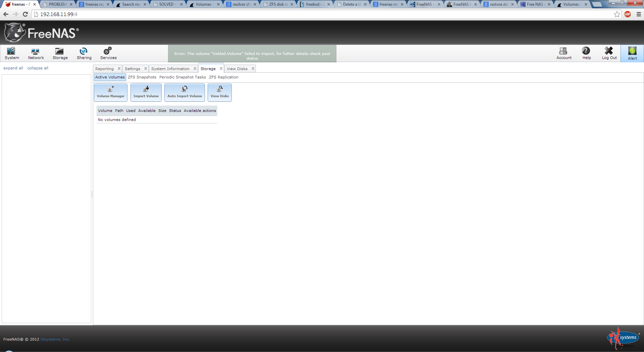644x352 pixels.
Task: Click the volume import error message
Action: pos(252,54)
